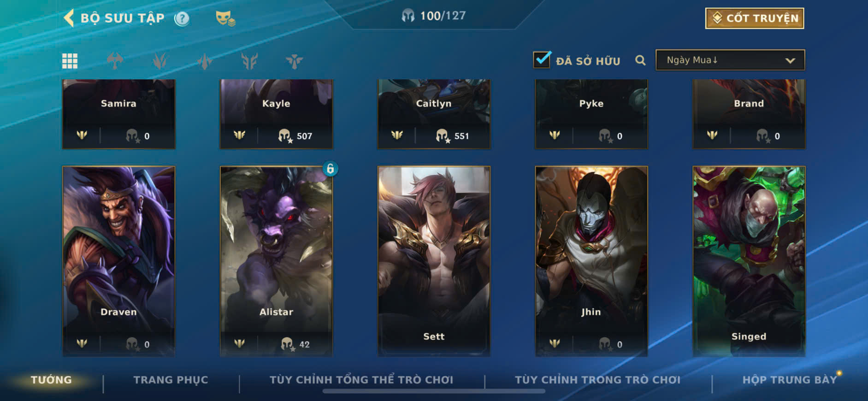This screenshot has height=401, width=868.
Task: Select the last role filter icon
Action: click(x=294, y=61)
